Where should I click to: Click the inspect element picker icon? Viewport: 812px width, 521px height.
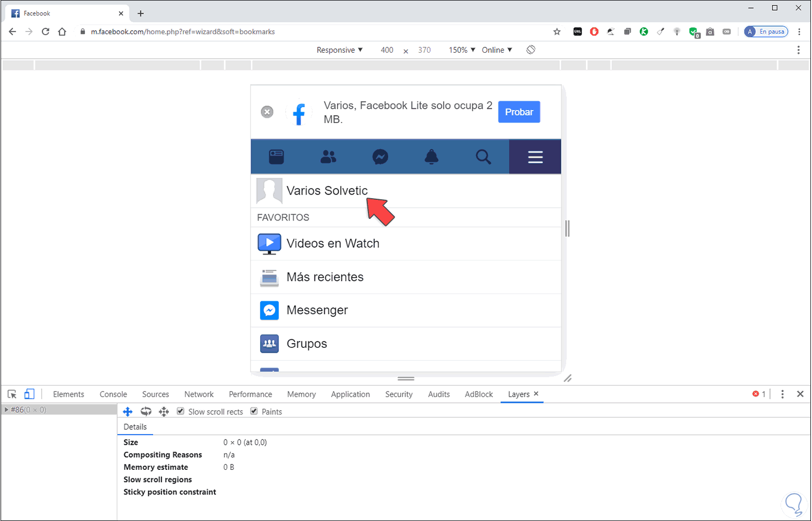(x=12, y=394)
